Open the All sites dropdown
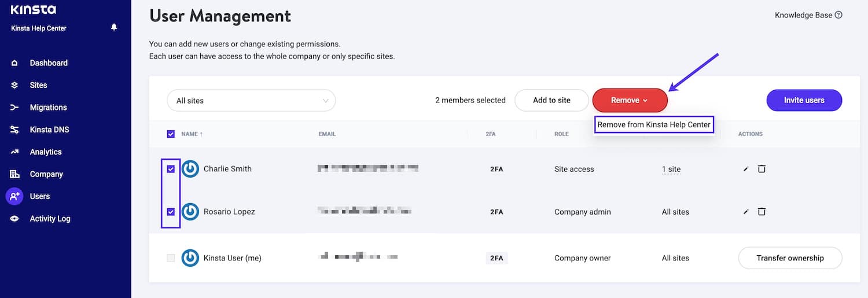Screen dimensions: 868x298 point(251,101)
